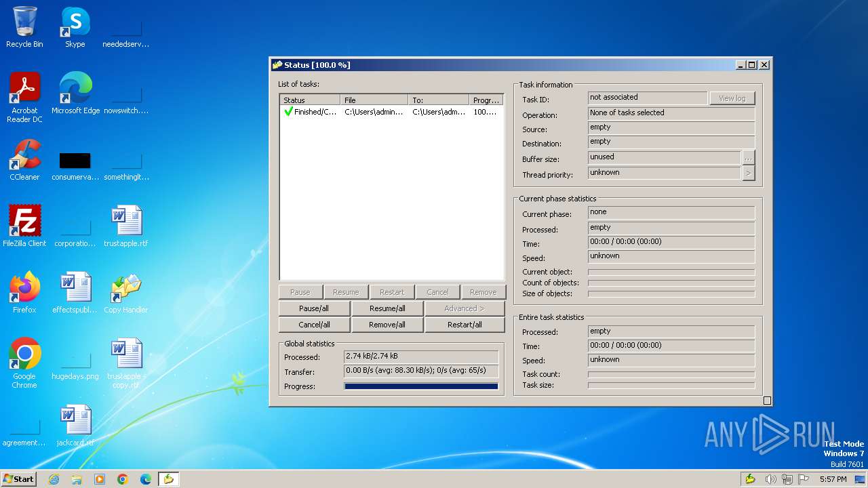Open the Start menu

[19, 479]
